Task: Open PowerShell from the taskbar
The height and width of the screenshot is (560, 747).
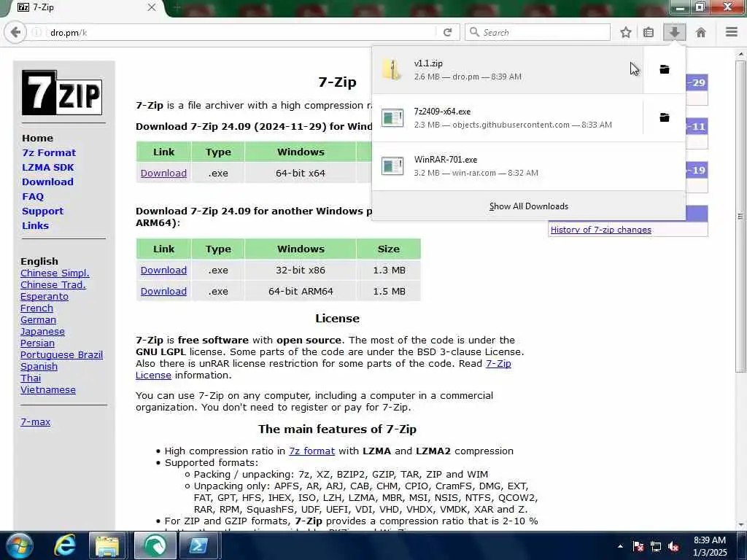Action: pyautogui.click(x=198, y=546)
